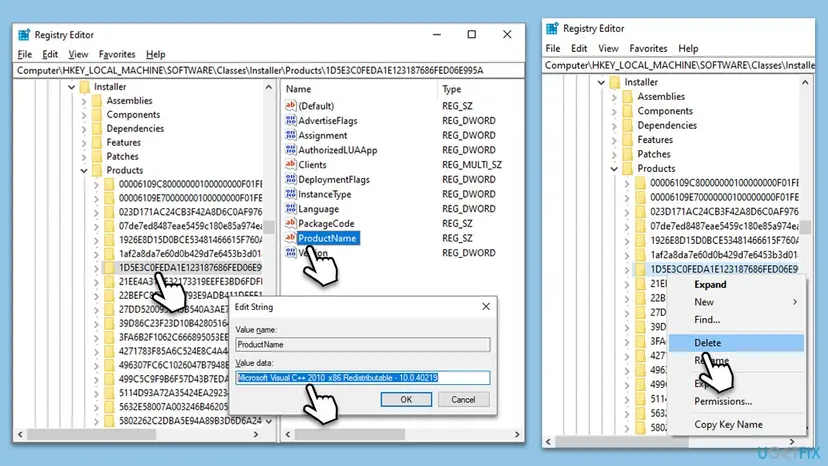Expand the Patches node in right window
The width and height of the screenshot is (828, 466).
[614, 154]
